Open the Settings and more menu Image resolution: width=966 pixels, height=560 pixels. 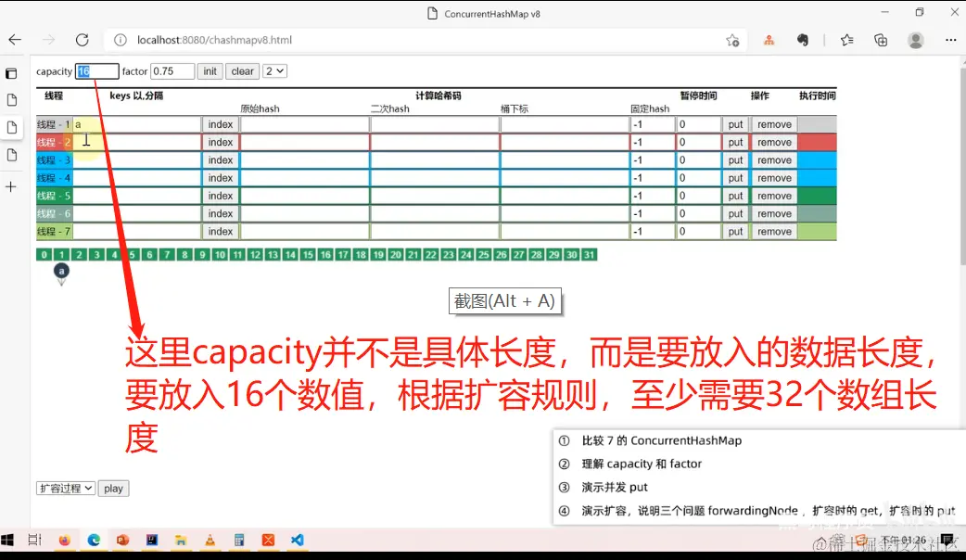coord(951,40)
